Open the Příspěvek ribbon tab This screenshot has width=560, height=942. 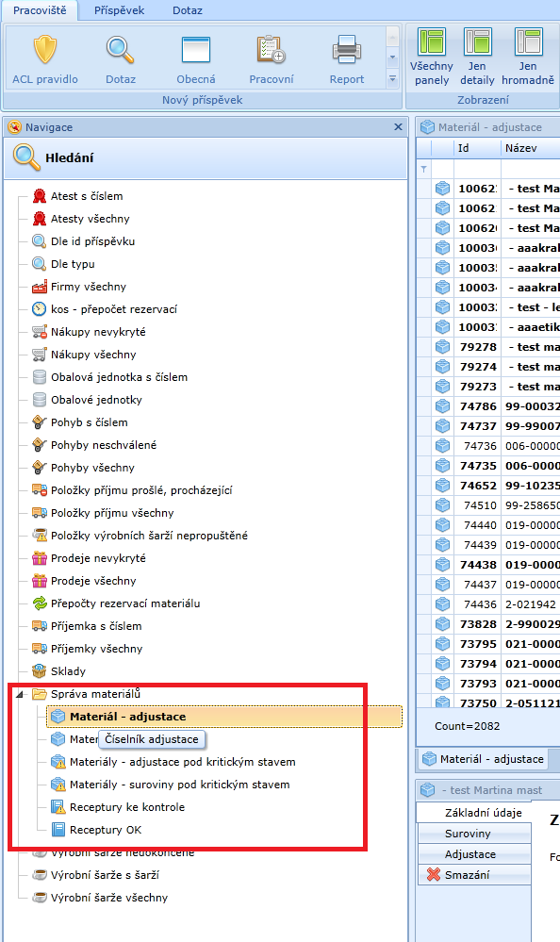[119, 10]
